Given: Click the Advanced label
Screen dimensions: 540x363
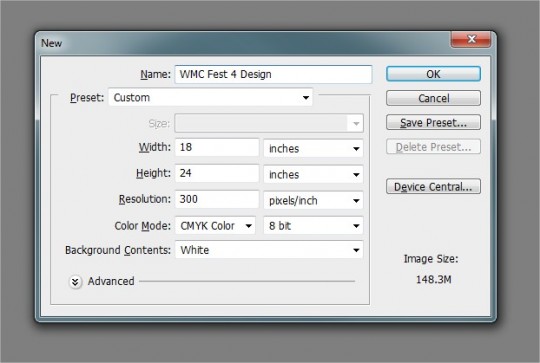Looking at the screenshot, I should [x=111, y=281].
